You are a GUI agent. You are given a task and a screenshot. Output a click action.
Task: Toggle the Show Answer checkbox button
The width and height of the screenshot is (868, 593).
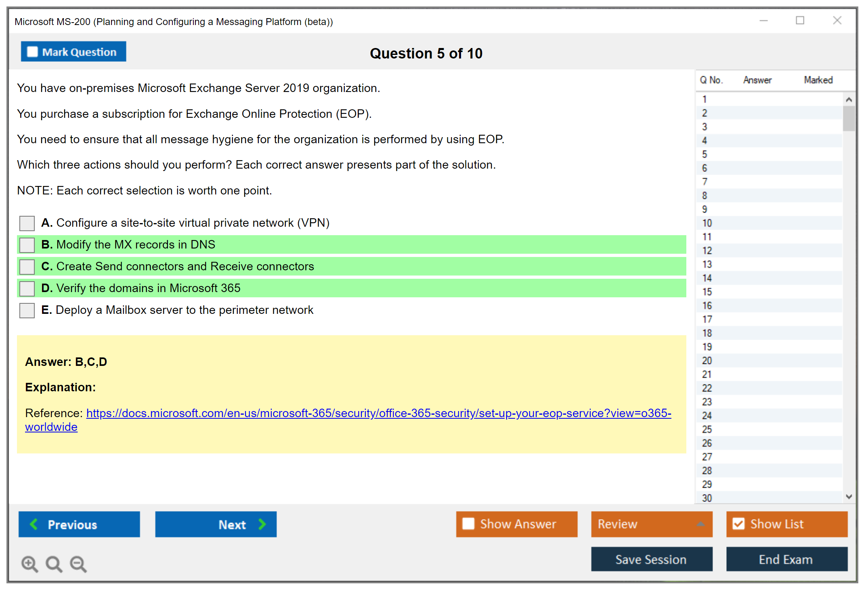tap(468, 524)
